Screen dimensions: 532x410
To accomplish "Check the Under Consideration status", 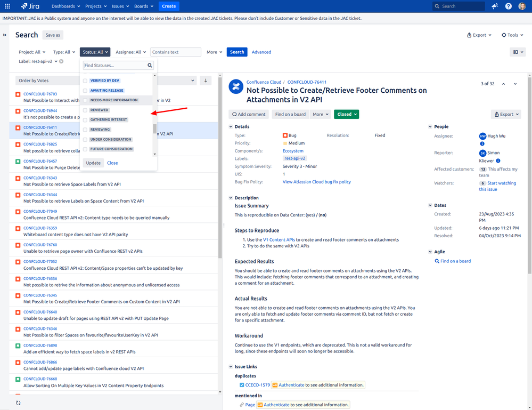I will (85, 140).
